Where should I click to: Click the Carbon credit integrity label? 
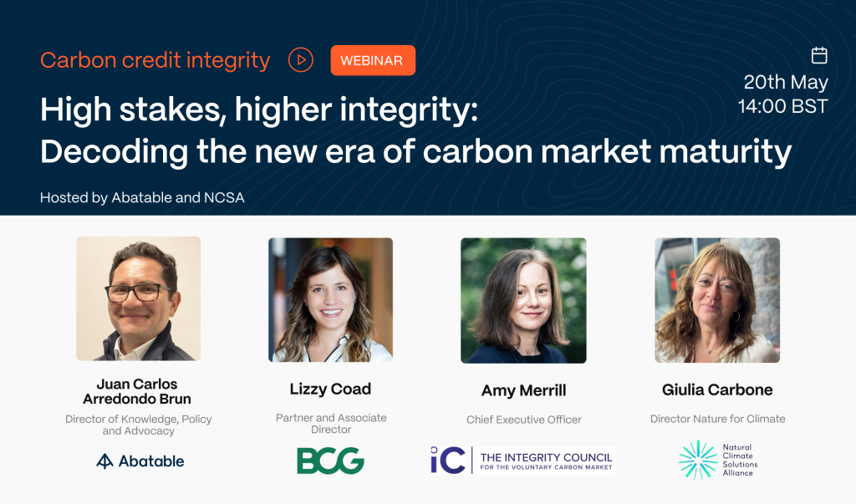[x=155, y=60]
